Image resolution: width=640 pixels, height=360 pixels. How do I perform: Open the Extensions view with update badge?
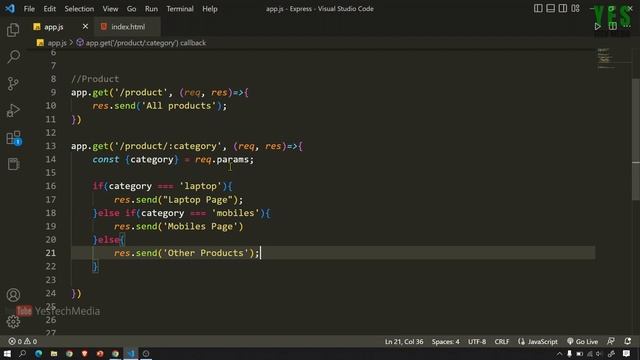[x=13, y=138]
